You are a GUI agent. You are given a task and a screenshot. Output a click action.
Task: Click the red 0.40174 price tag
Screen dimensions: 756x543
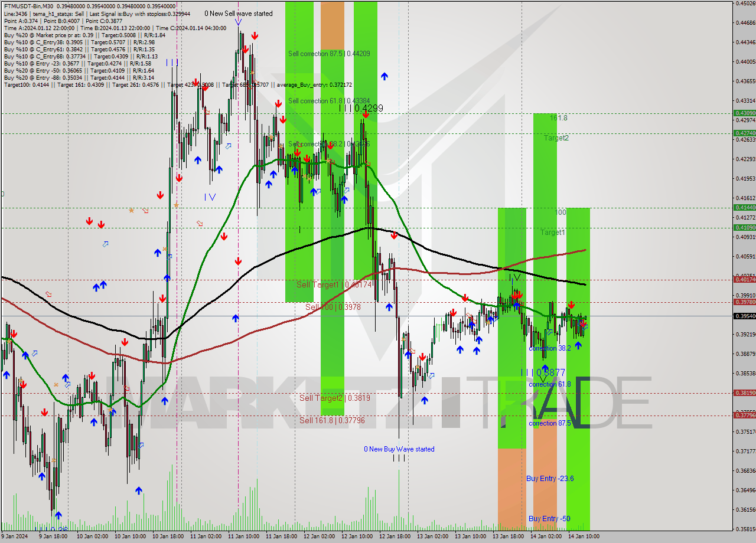tap(744, 279)
